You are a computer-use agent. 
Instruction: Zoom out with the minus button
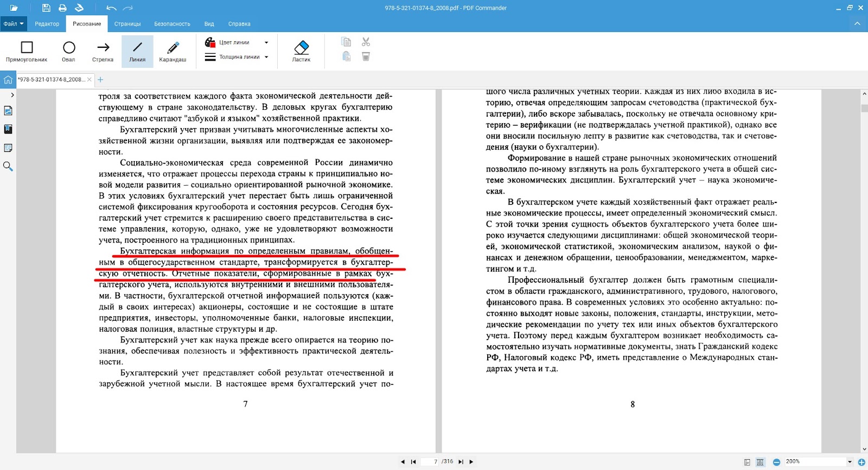[x=776, y=462]
